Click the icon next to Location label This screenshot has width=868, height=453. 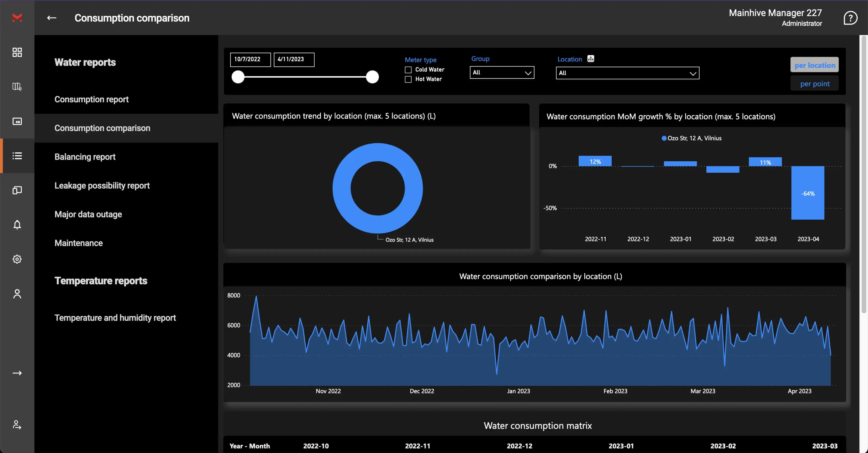point(591,59)
